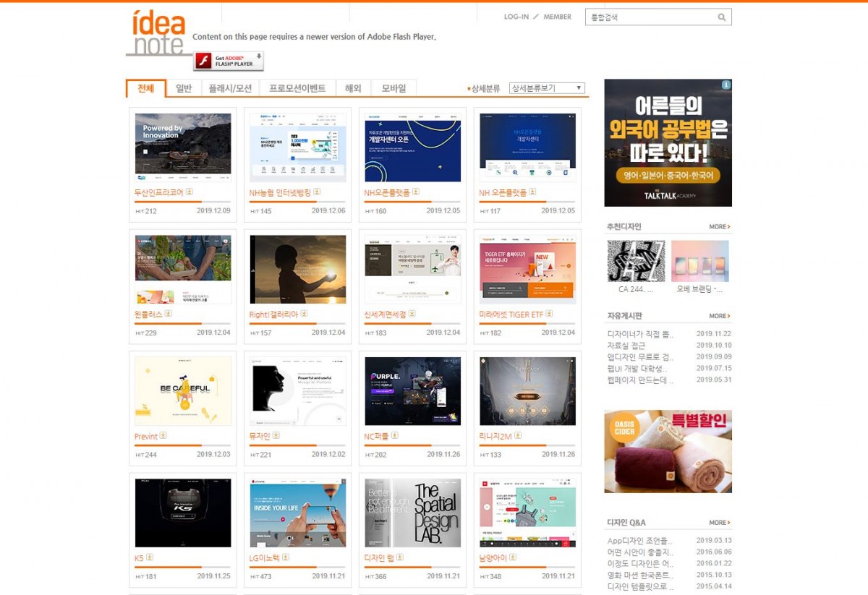Click the small icon next to 원플러스
The height and width of the screenshot is (595, 868).
(169, 314)
